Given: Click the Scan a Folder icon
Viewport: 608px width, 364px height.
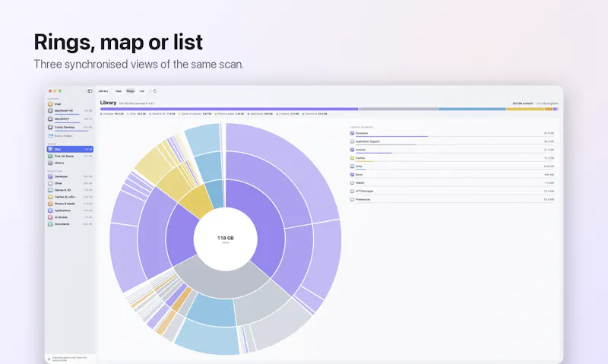Looking at the screenshot, I should coord(50,136).
